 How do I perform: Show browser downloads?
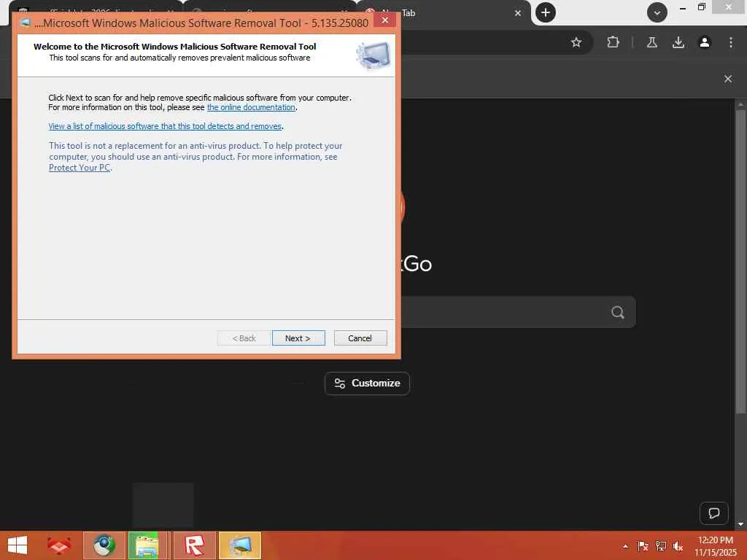click(678, 42)
